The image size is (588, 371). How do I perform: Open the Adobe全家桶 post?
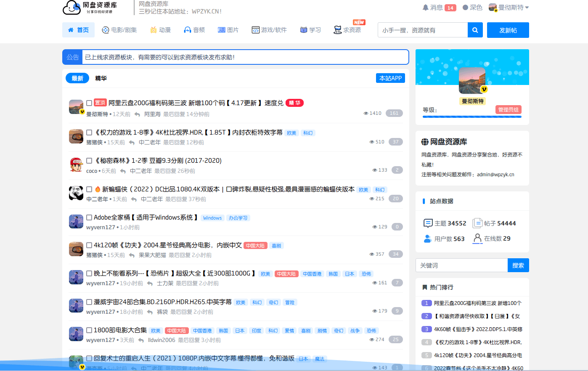[146, 217]
